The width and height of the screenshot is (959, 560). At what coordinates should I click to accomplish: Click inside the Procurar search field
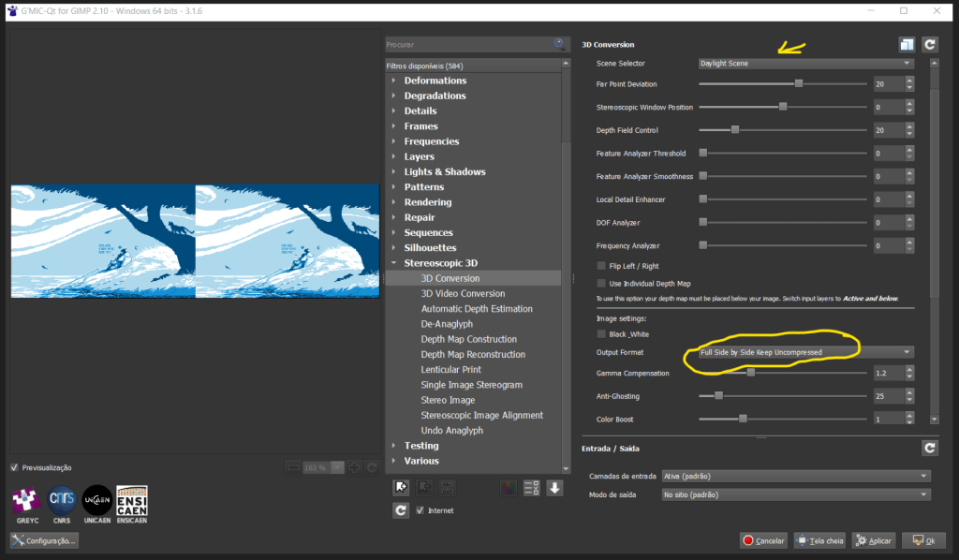point(468,44)
